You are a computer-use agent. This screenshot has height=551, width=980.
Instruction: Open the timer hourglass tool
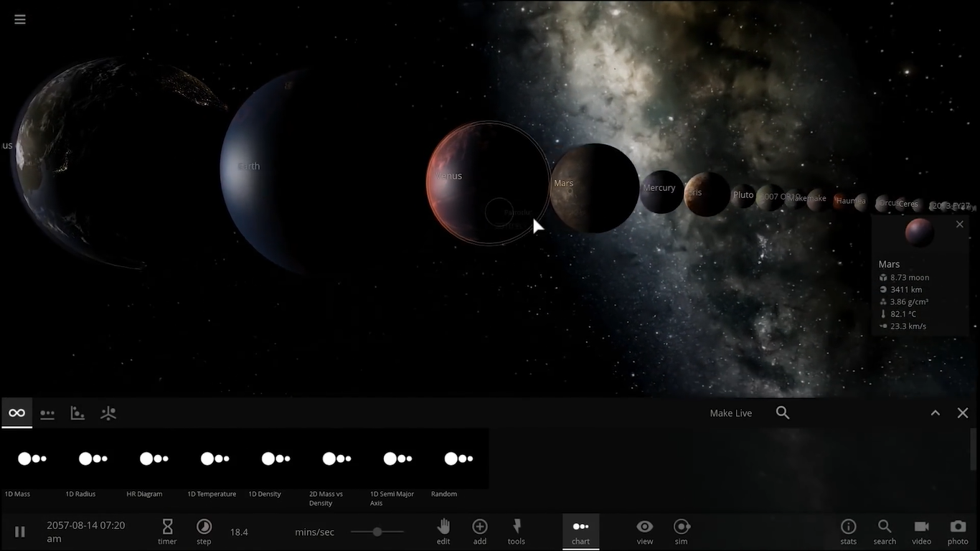pyautogui.click(x=167, y=531)
